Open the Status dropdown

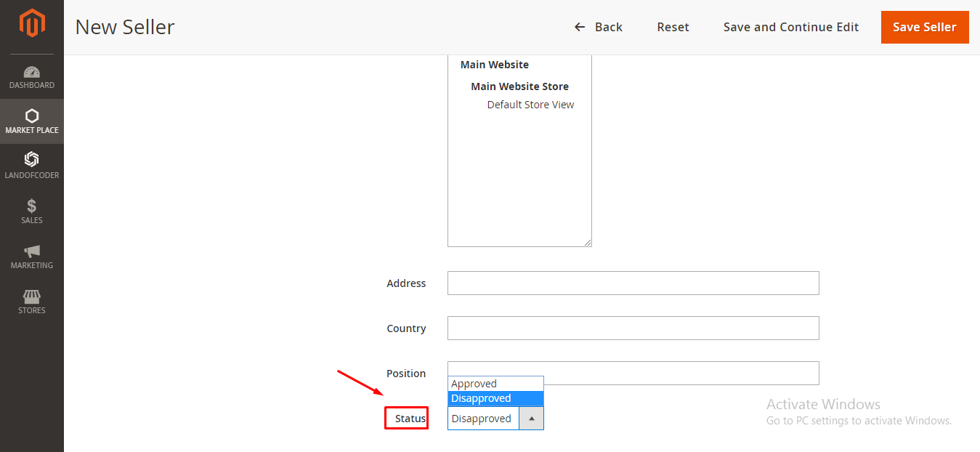[530, 419]
